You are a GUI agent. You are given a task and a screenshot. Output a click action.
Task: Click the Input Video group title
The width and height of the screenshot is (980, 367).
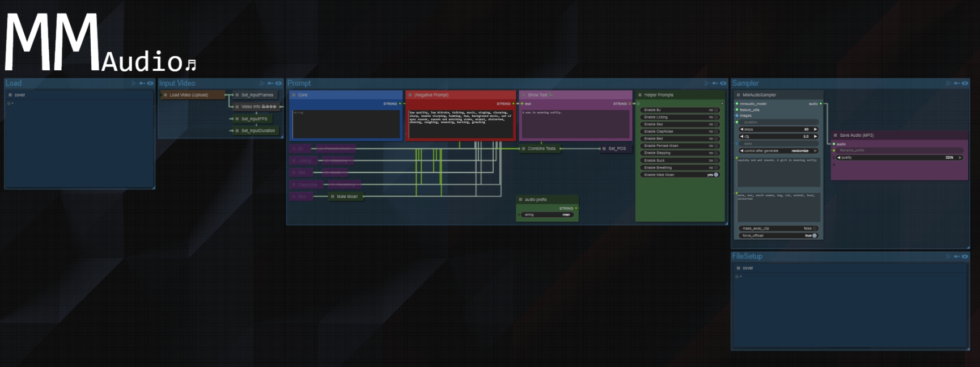click(x=177, y=83)
